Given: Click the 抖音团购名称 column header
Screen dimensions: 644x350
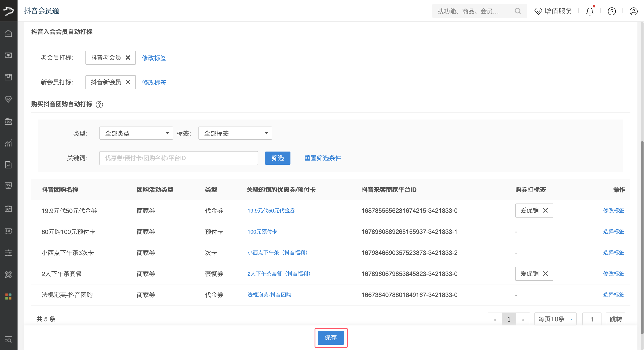Looking at the screenshot, I should click(60, 189).
